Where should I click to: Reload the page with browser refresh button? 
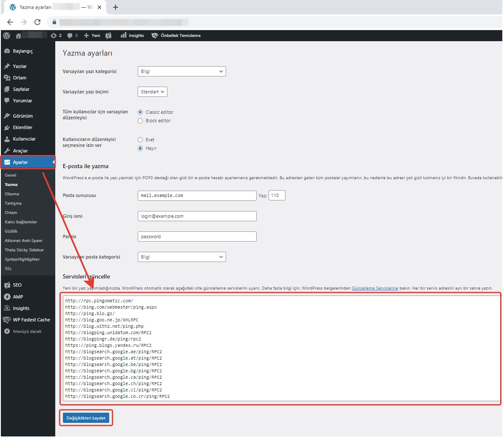point(37,22)
